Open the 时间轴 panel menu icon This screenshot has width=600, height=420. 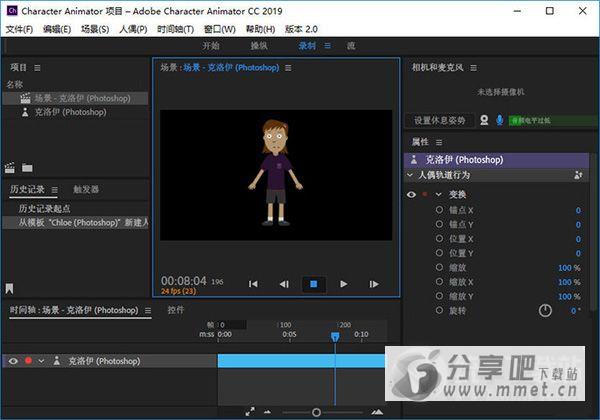[x=148, y=310]
